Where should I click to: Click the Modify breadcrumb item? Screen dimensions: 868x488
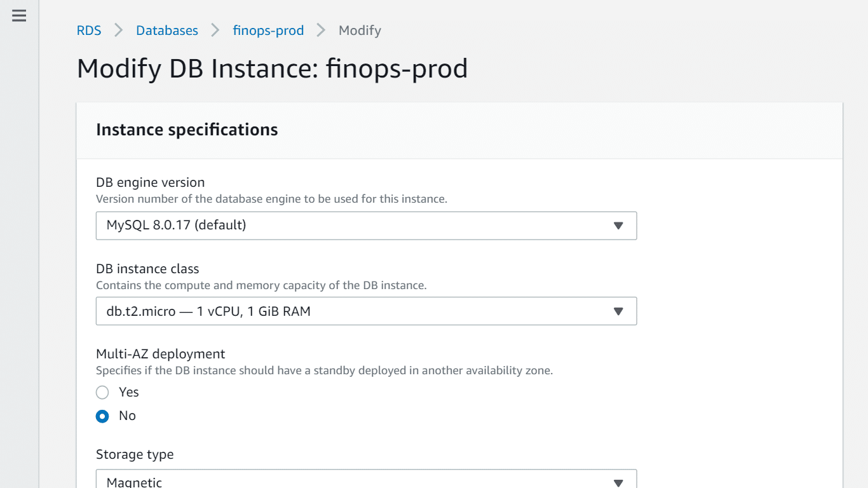point(360,30)
